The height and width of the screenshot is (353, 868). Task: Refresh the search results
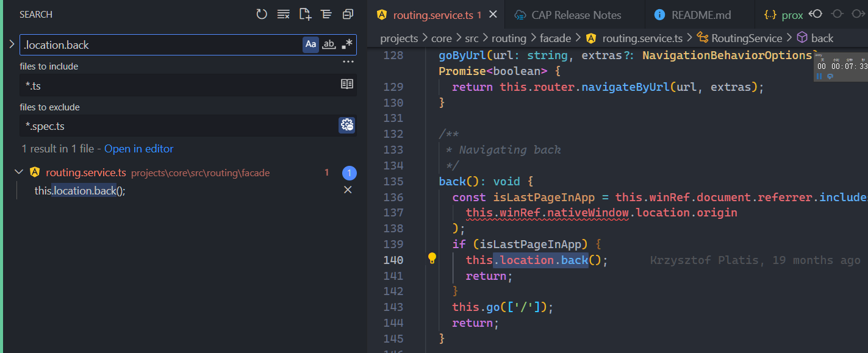(262, 14)
